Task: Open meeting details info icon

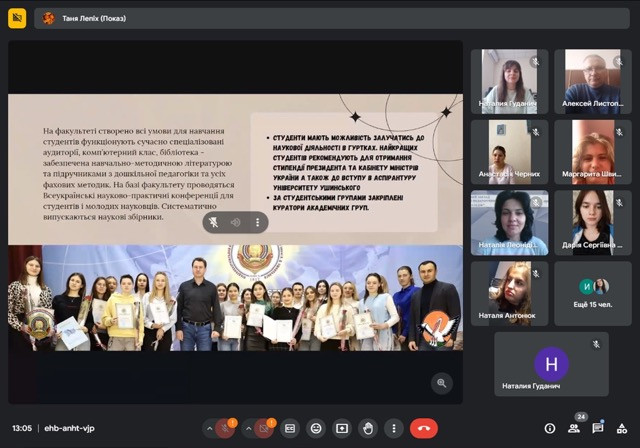Action: [x=550, y=428]
